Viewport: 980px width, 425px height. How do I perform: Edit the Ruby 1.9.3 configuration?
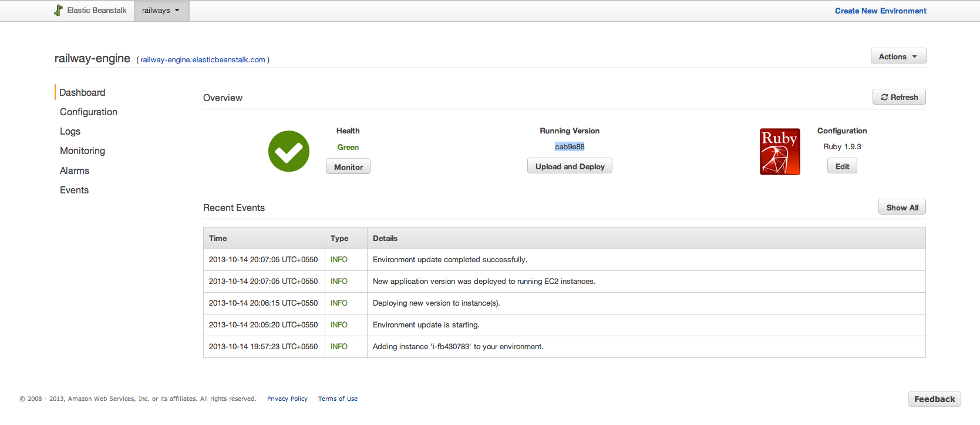pos(842,166)
